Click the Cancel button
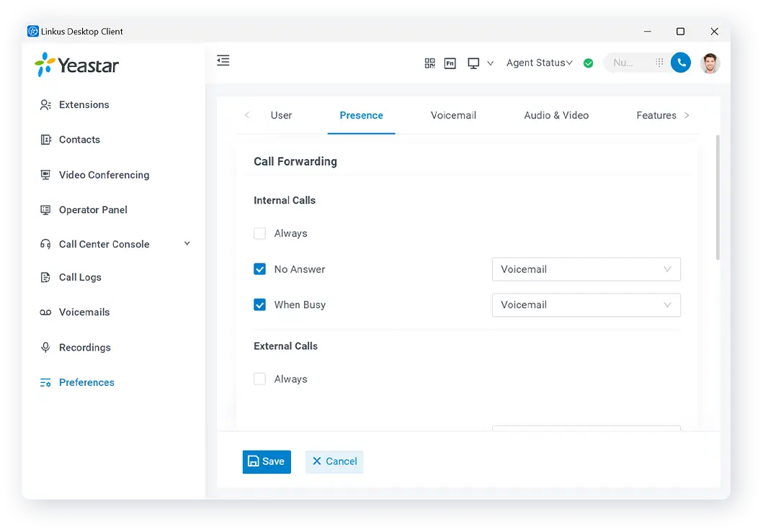The height and width of the screenshot is (532, 763). [x=334, y=462]
